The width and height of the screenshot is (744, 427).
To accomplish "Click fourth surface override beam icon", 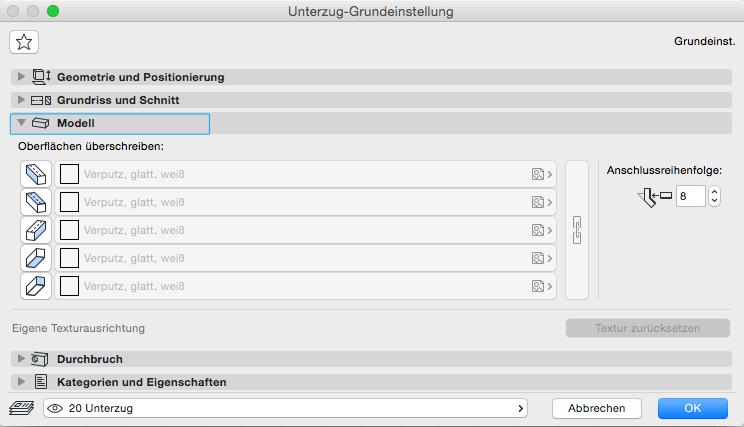I will click(x=36, y=258).
